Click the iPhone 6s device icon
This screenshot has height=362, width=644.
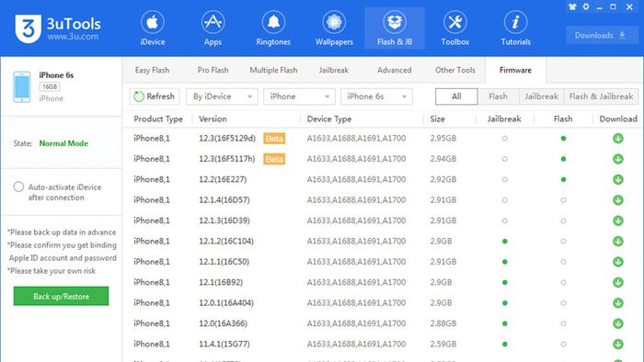coord(22,86)
